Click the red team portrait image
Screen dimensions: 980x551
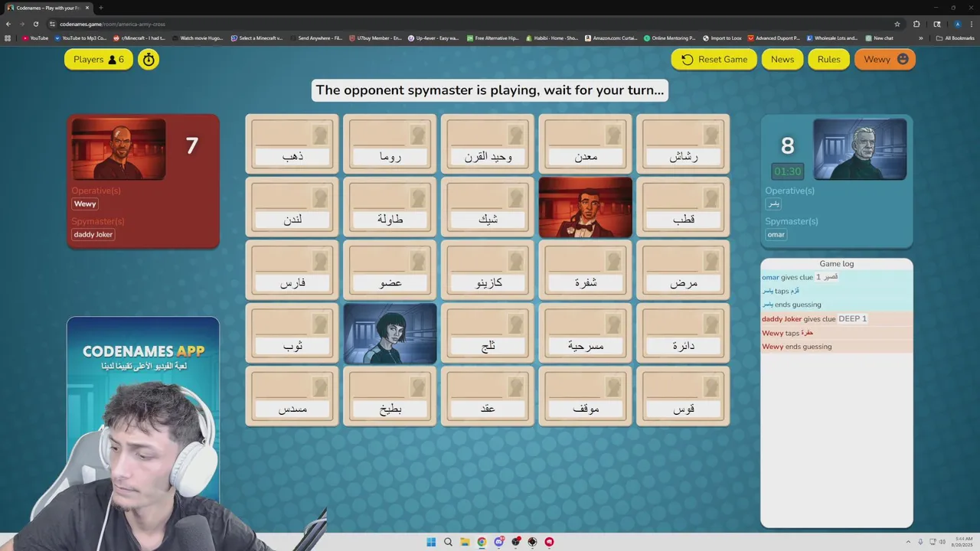click(119, 149)
